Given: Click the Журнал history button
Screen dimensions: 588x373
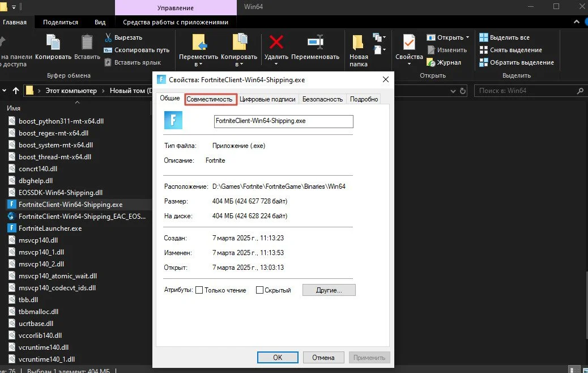Looking at the screenshot, I should tap(444, 62).
